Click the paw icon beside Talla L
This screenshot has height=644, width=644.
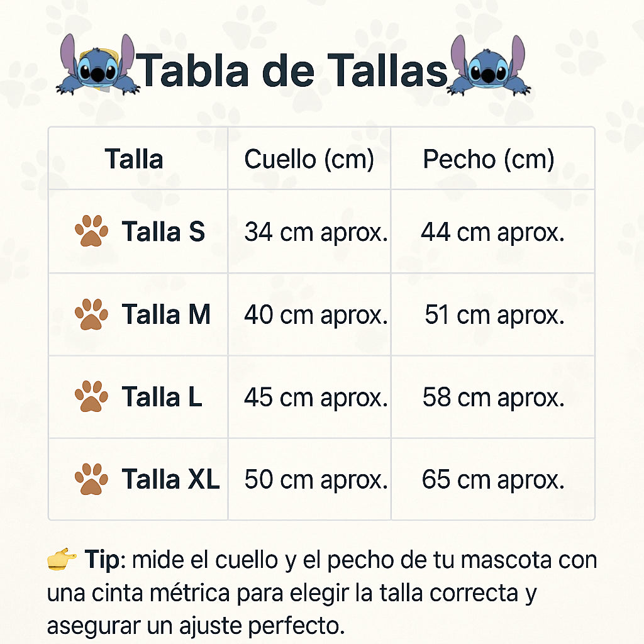point(92,397)
